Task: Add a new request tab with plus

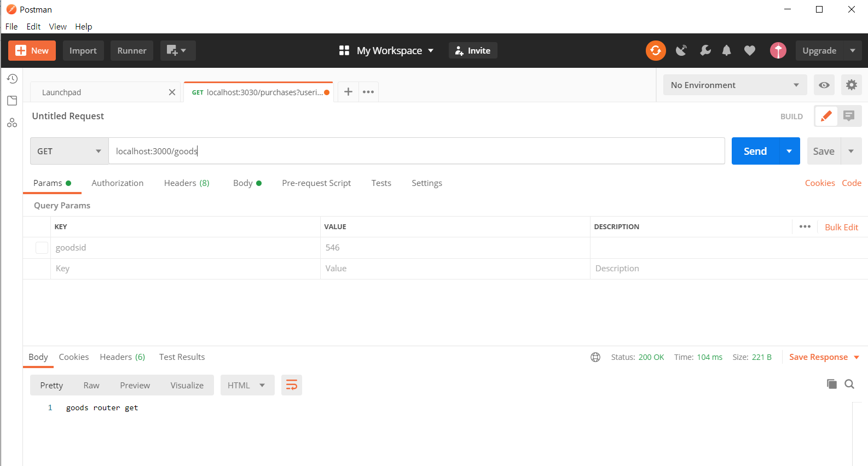Action: pyautogui.click(x=348, y=91)
